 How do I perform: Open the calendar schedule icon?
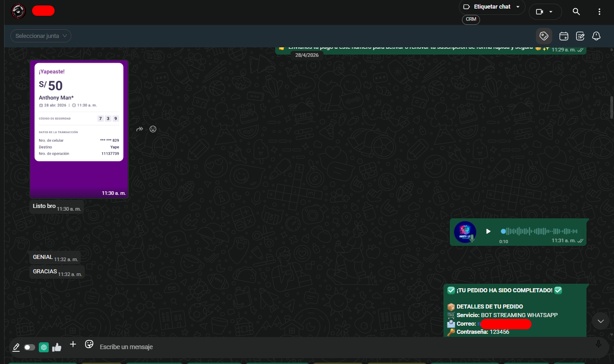563,36
